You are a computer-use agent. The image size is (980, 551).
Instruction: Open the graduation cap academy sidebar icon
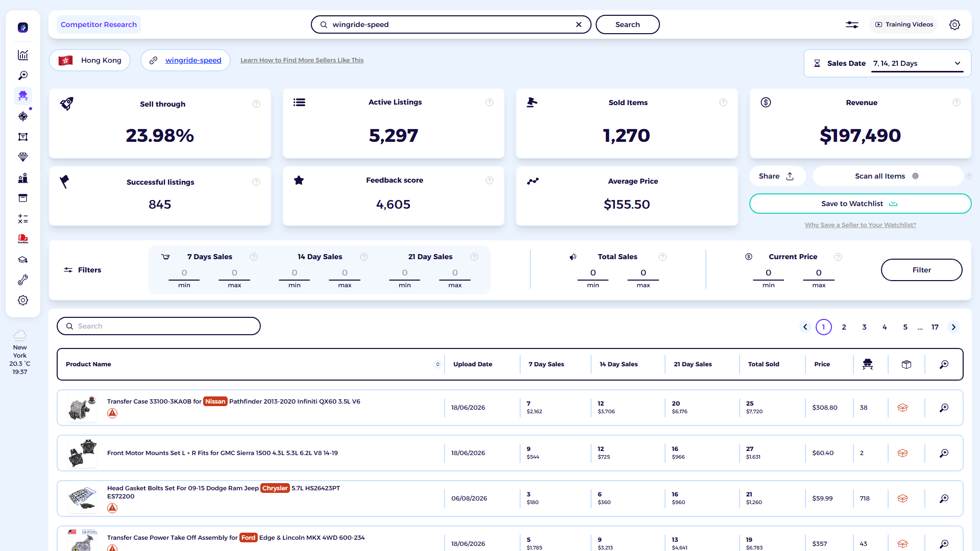pyautogui.click(x=23, y=260)
